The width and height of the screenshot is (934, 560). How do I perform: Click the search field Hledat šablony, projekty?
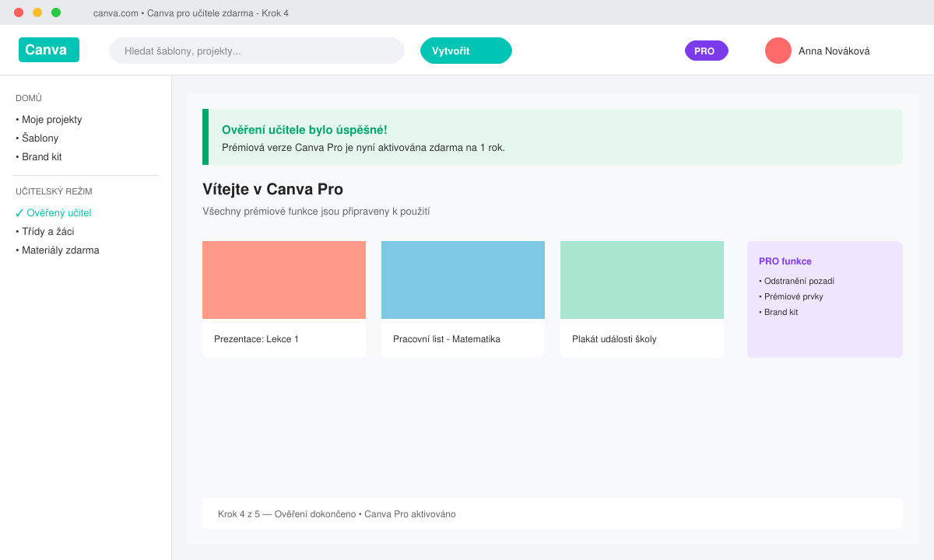257,51
